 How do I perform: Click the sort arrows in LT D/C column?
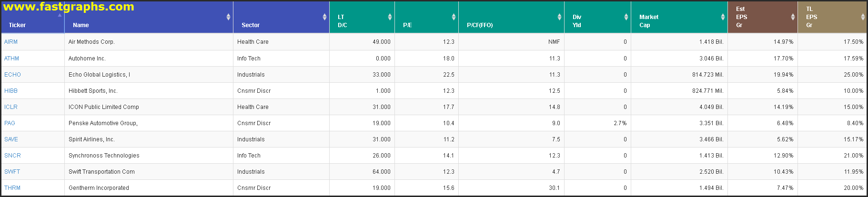[x=390, y=17]
